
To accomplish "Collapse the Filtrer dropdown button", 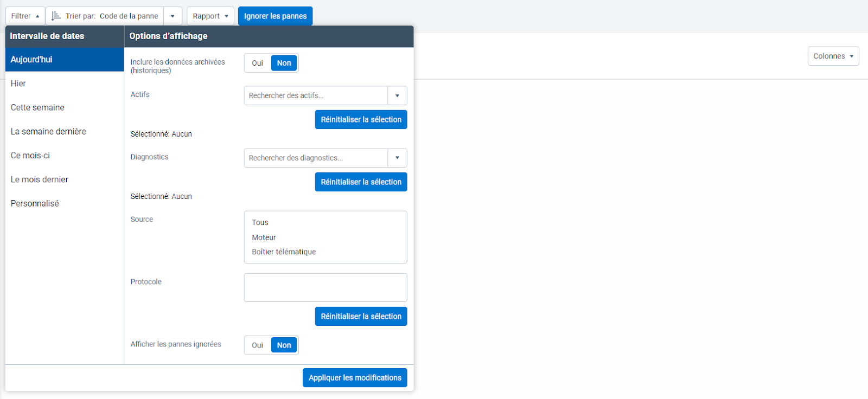I will tap(25, 16).
